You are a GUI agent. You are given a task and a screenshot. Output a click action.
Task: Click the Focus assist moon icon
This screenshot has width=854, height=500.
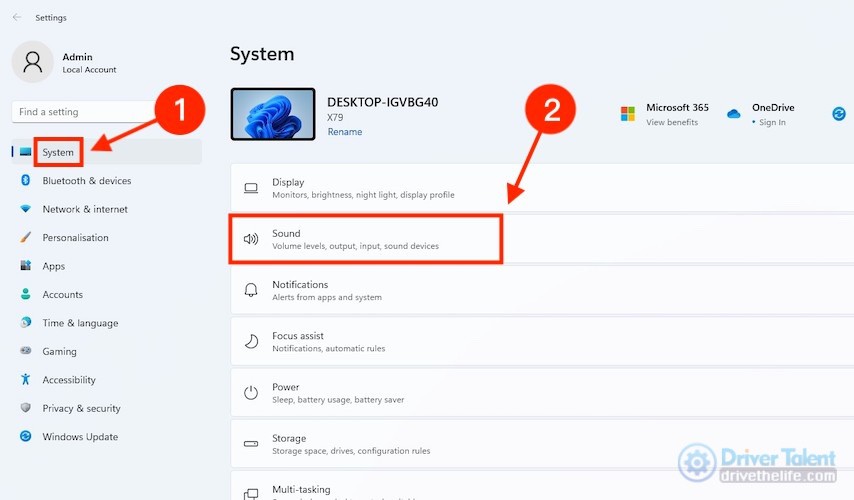coord(251,342)
